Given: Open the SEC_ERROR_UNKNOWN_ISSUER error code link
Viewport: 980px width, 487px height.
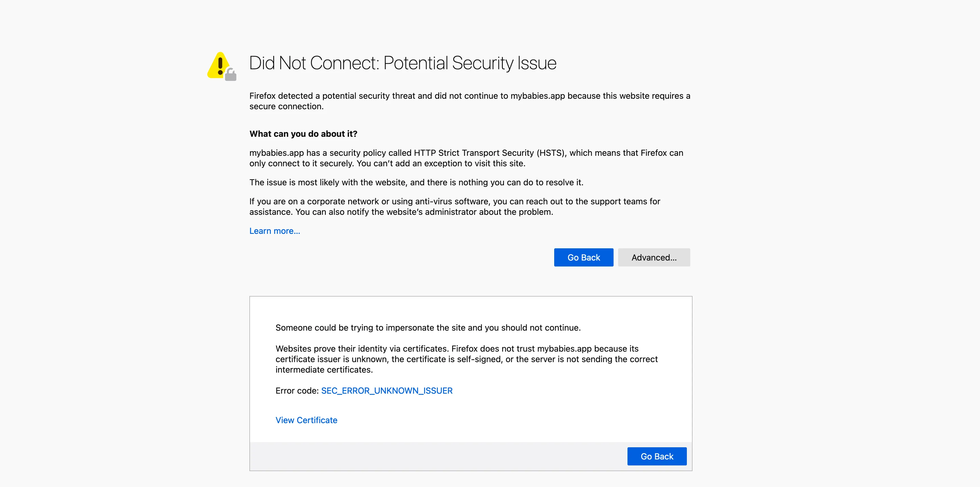Looking at the screenshot, I should point(387,391).
